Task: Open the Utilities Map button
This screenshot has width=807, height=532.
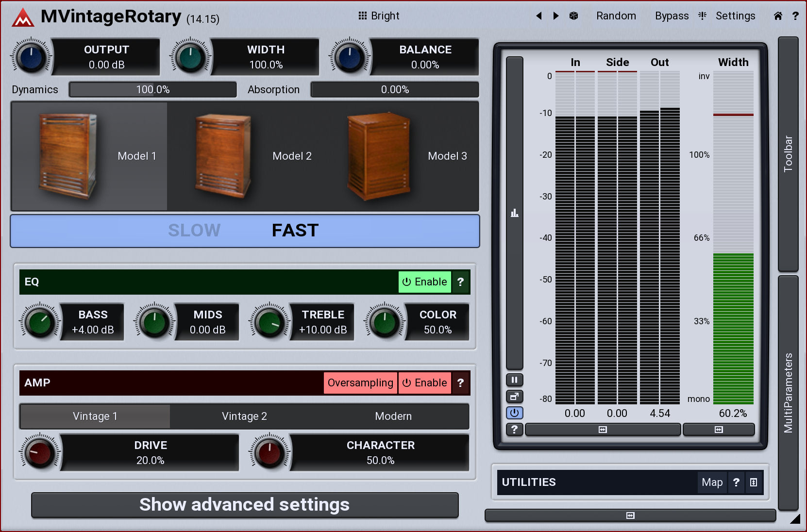Action: click(712, 482)
